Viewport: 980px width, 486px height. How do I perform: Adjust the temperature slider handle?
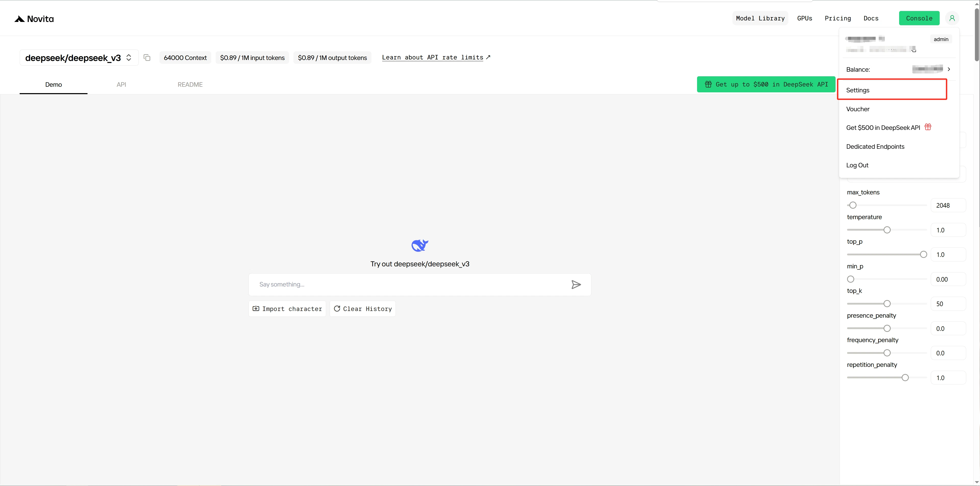[887, 230]
